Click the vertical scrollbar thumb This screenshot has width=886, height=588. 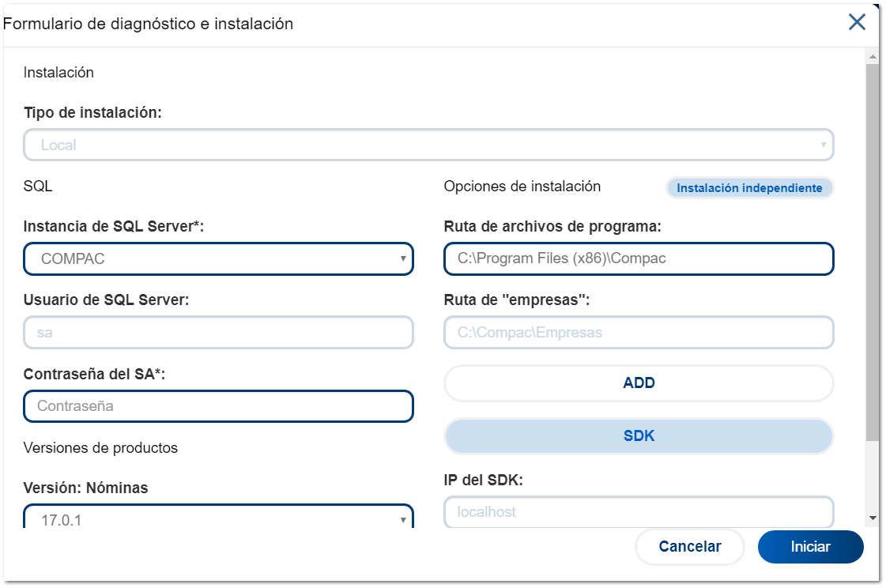tap(873, 253)
